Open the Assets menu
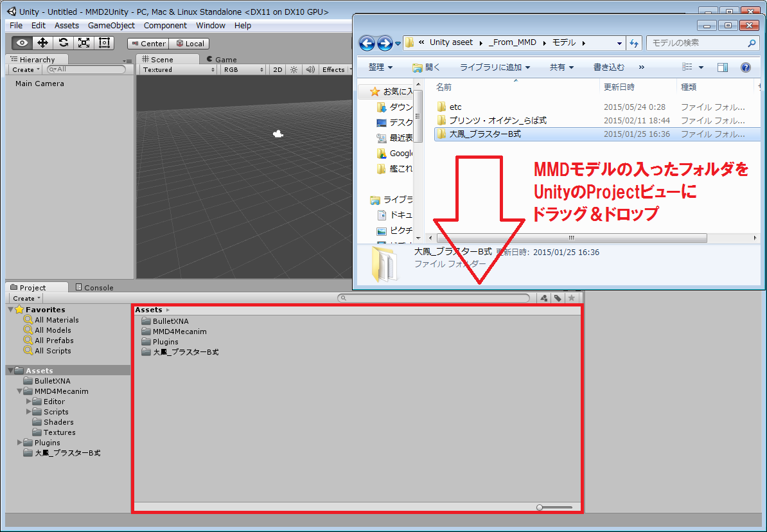Image resolution: width=767 pixels, height=532 pixels. 67,26
